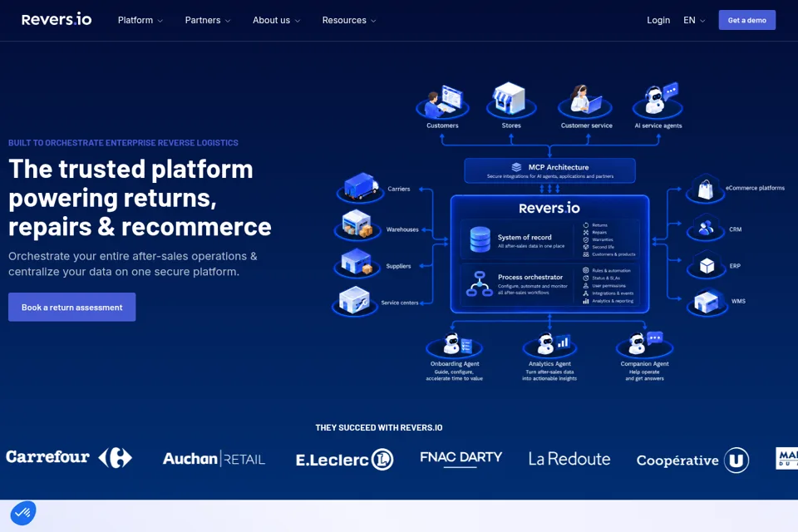This screenshot has height=532, width=798.
Task: Click the Warehouses building icon
Action: 357,224
